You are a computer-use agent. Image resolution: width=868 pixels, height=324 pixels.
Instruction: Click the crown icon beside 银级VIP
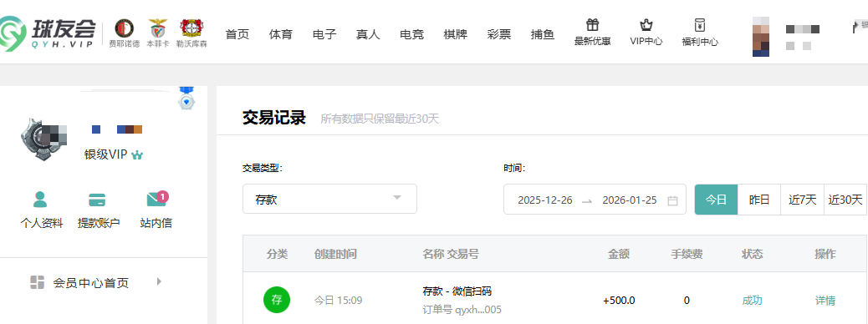tap(137, 155)
